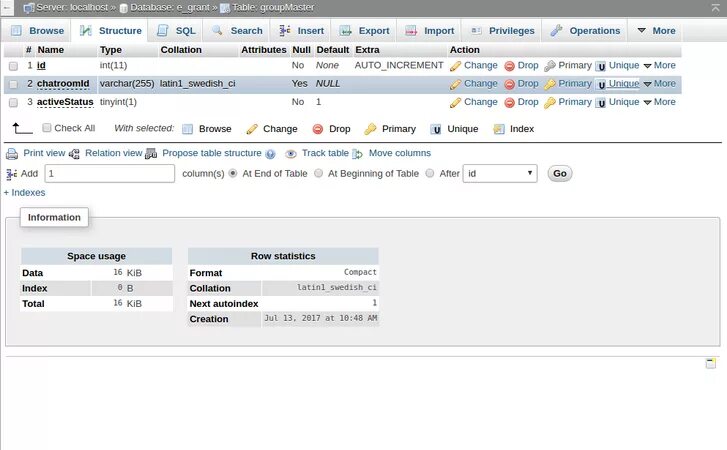This screenshot has width=727, height=450.
Task: Click the printer icon for Print view
Action: coord(12,154)
